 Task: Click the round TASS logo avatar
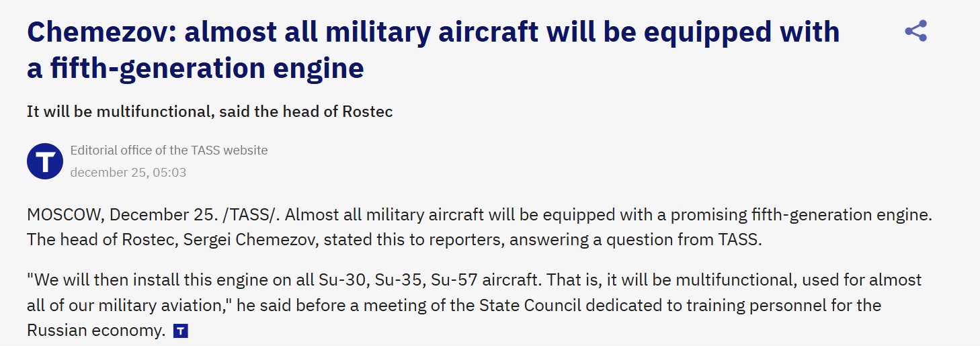(x=45, y=161)
